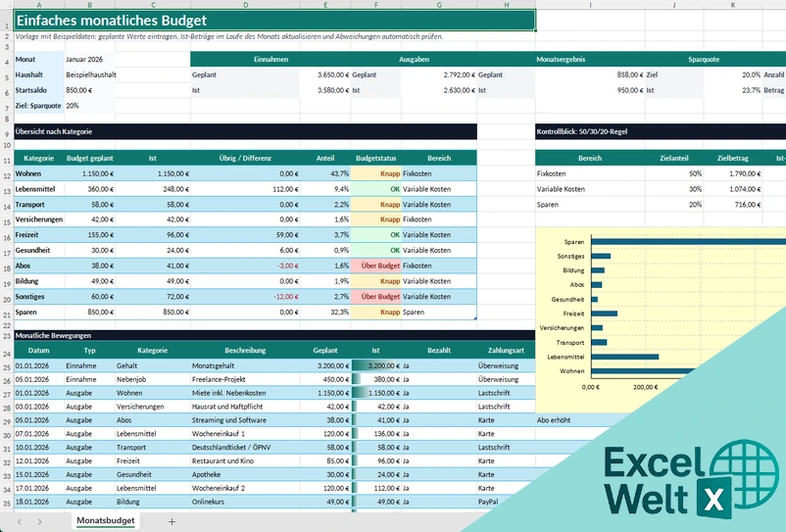This screenshot has width=786, height=532.
Task: Select Variable Kosten Zielbetrag 1.074,00 €
Action: (x=732, y=189)
